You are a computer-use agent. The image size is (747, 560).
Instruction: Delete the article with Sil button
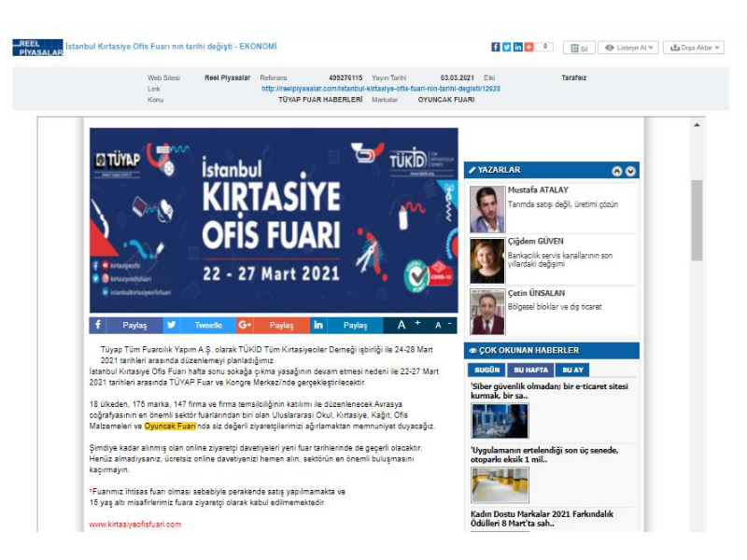(579, 48)
